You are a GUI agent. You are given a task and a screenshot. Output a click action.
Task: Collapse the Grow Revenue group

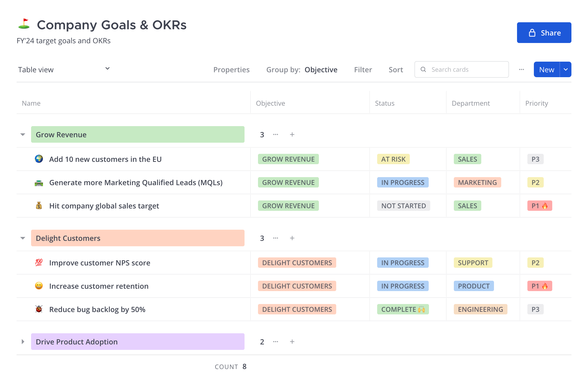23,134
